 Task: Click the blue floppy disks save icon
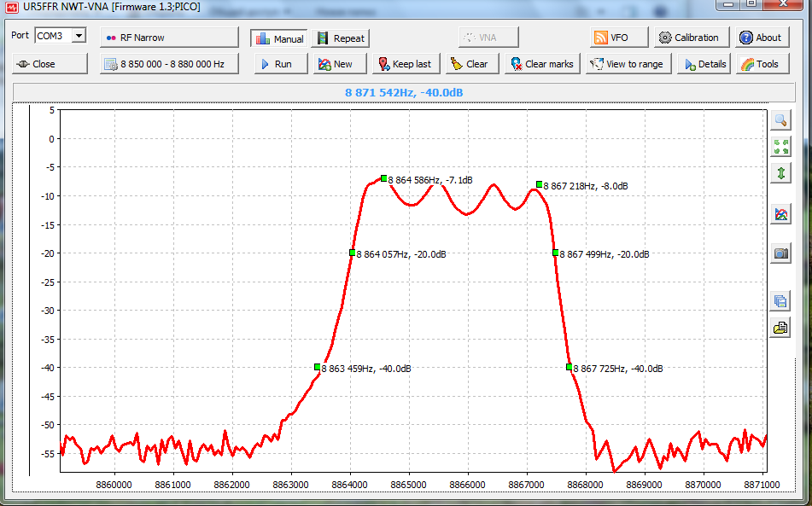point(780,300)
